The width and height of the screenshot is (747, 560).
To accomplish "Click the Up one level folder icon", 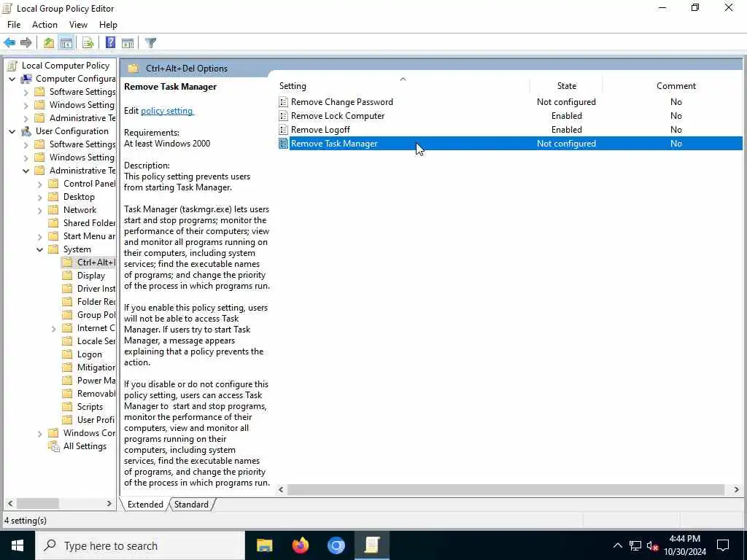I will click(49, 43).
